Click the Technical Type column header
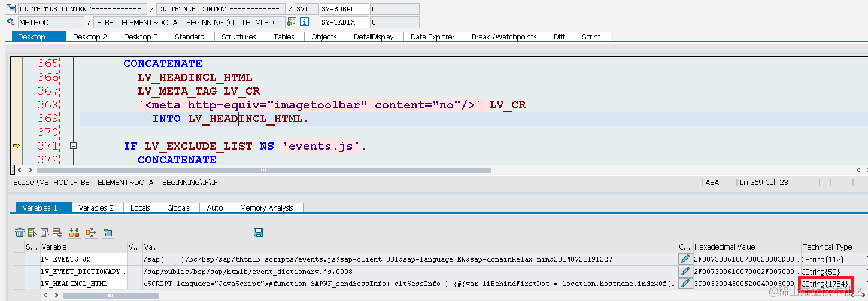868x301 pixels. (833, 247)
